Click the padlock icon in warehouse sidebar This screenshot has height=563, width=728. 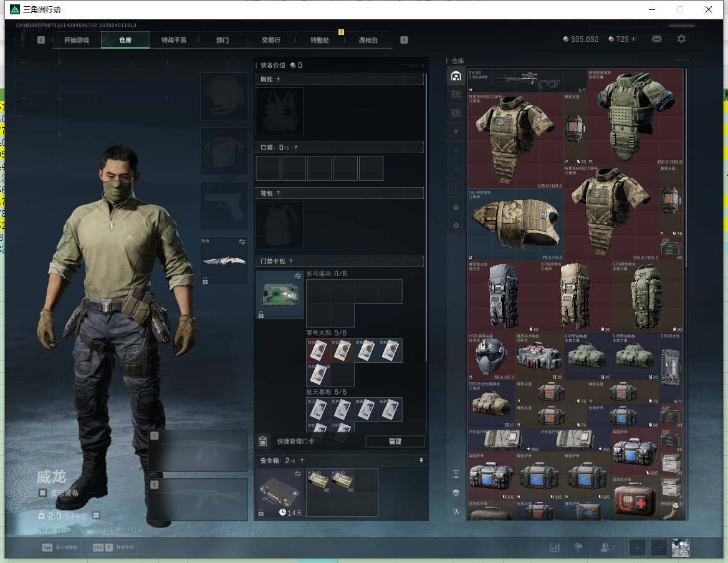point(456,207)
